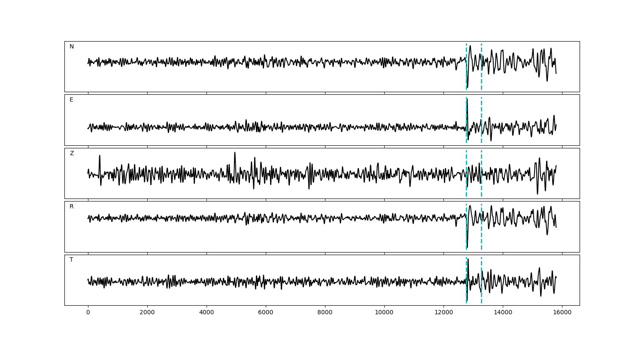Select the 10000 x-axis tick label
This screenshot has width=644, height=343.
[384, 313]
